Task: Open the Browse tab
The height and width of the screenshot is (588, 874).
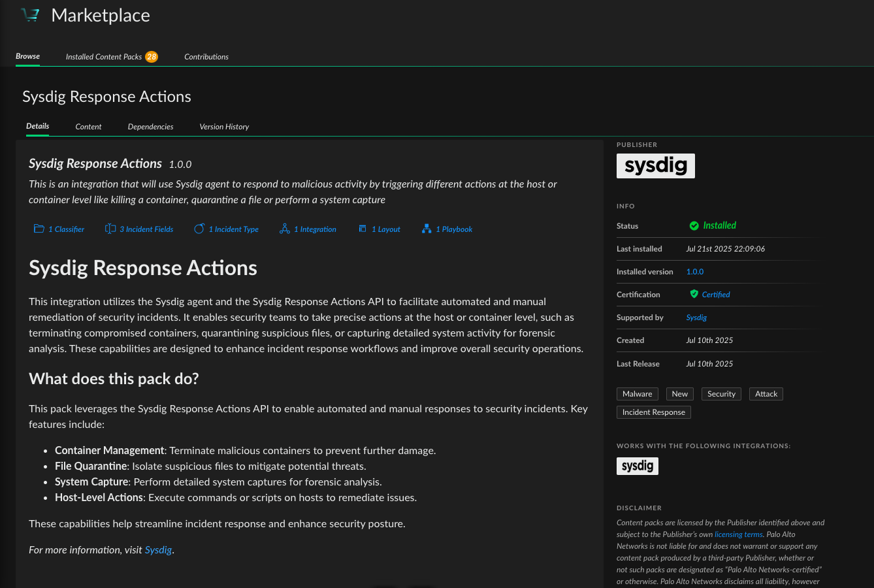Action: (27, 56)
